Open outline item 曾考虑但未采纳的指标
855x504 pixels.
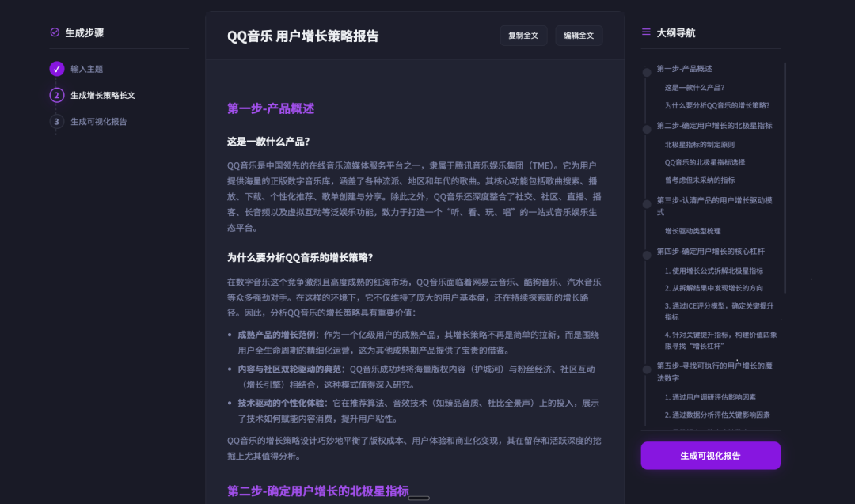[700, 180]
